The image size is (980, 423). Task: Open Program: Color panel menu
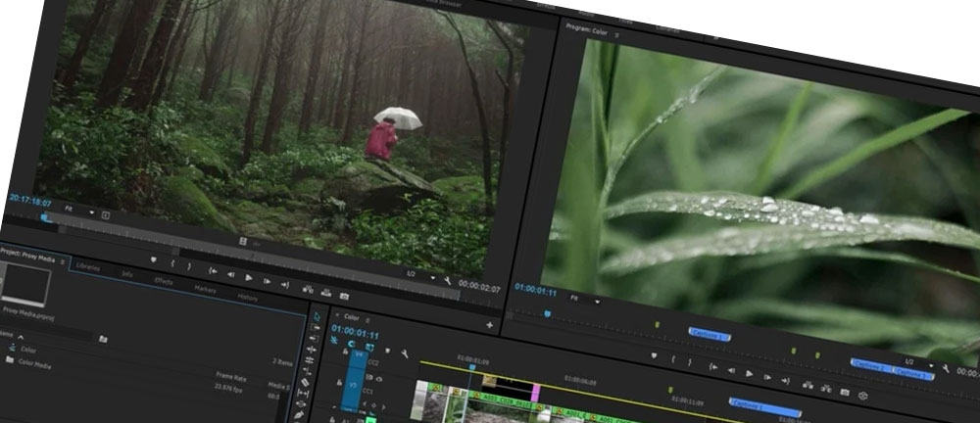point(616,35)
